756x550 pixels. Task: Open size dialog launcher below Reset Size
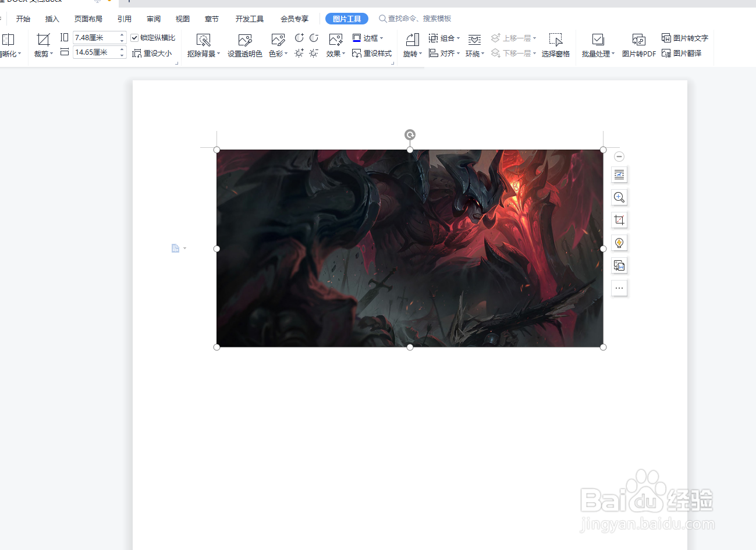point(177,63)
